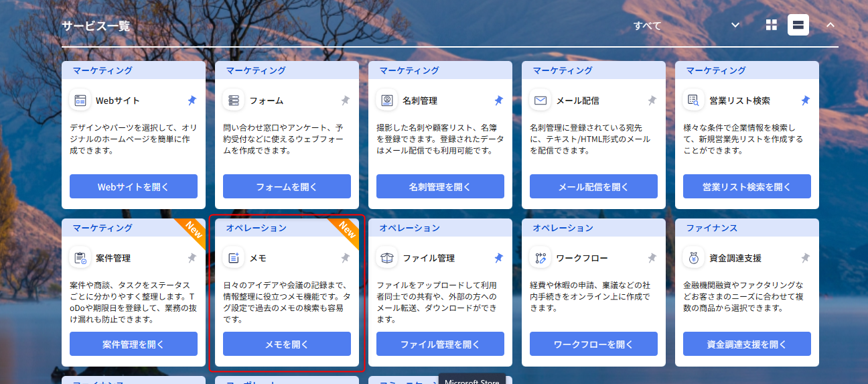Switch to card list view
868x384 pixels.
798,25
